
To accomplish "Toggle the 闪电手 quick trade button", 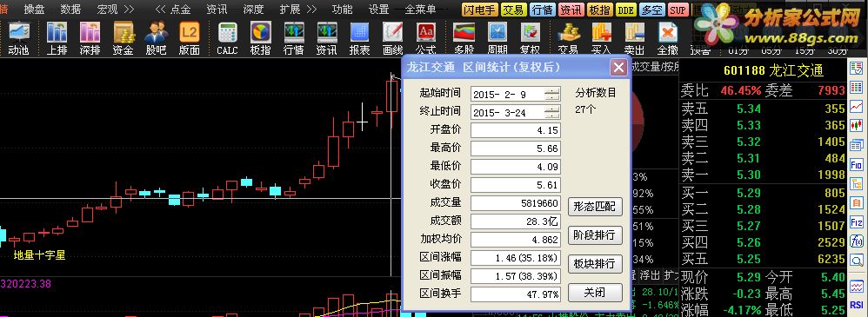I will (x=479, y=10).
